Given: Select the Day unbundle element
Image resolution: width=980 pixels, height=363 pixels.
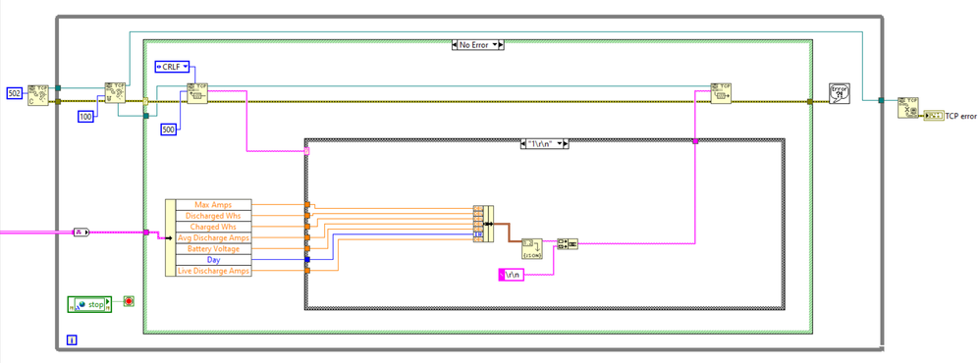Looking at the screenshot, I should point(214,259).
